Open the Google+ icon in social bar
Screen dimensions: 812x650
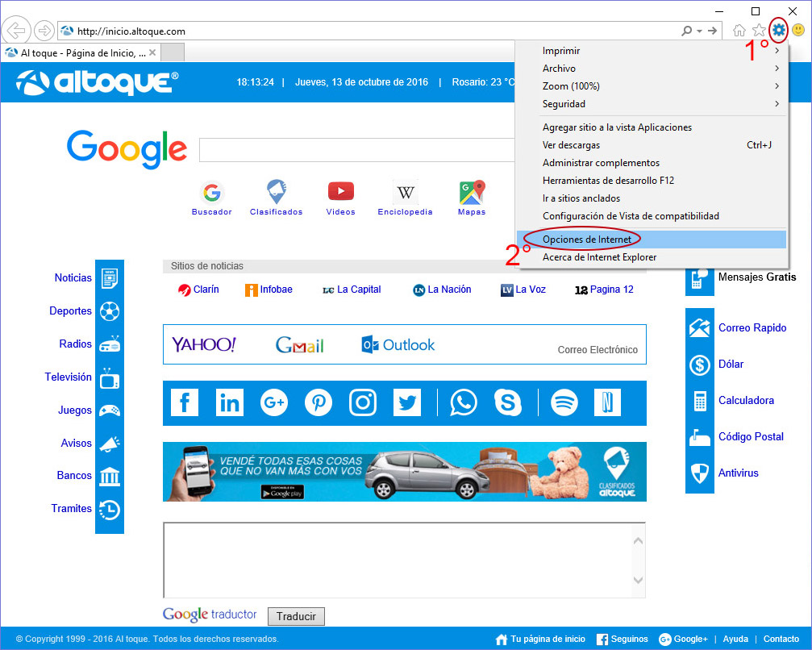pyautogui.click(x=274, y=402)
